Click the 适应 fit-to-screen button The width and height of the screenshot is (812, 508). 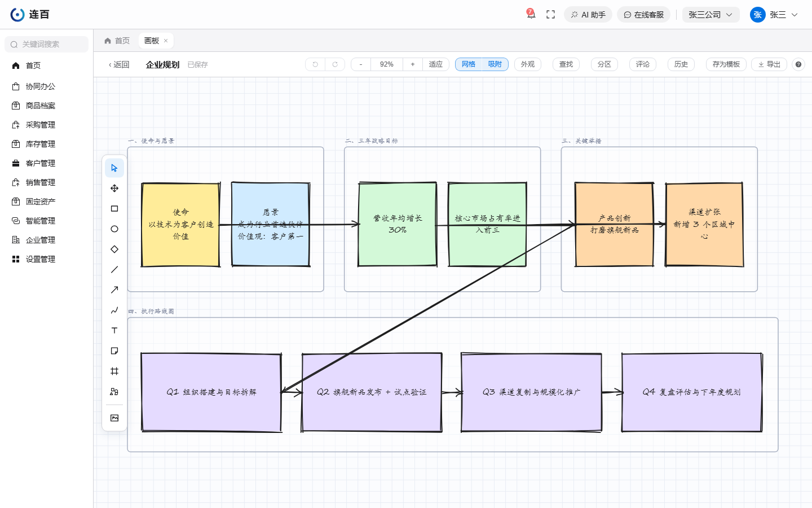pos(436,64)
